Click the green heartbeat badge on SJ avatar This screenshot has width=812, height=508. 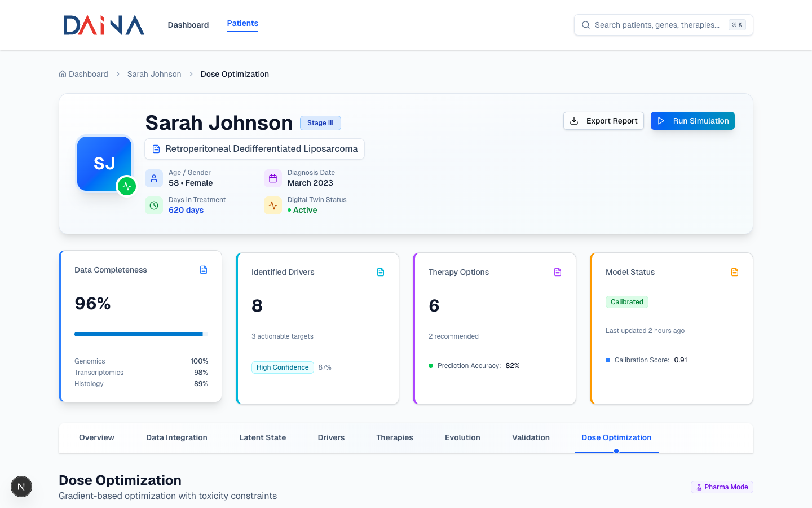click(127, 186)
